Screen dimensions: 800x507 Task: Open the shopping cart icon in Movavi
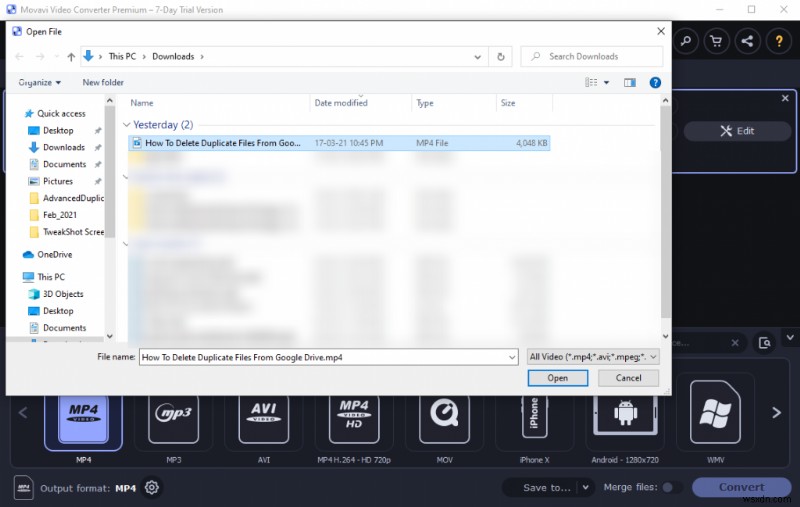(x=716, y=41)
